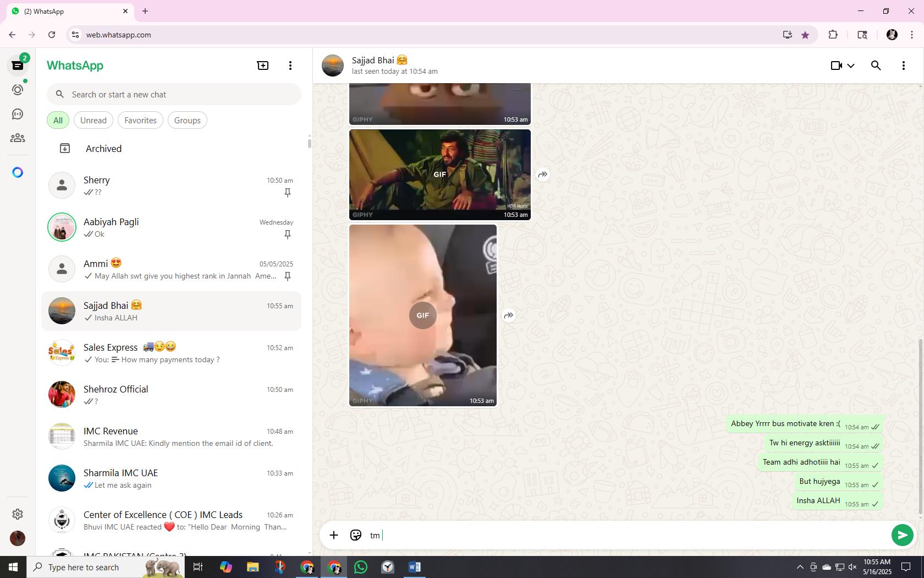Open Shehroz Official chat
The height and width of the screenshot is (578, 924).
click(171, 395)
